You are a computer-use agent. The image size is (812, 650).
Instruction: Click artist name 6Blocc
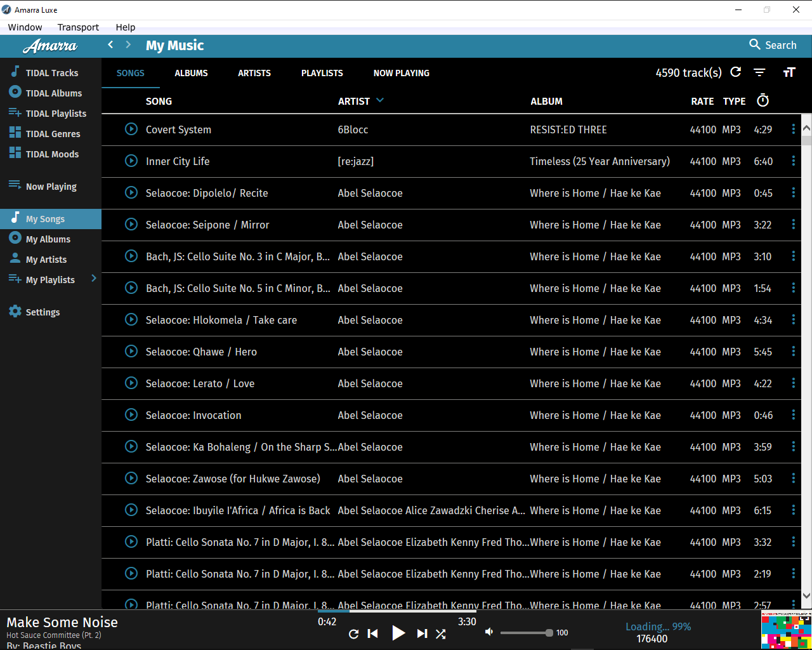[x=353, y=129]
